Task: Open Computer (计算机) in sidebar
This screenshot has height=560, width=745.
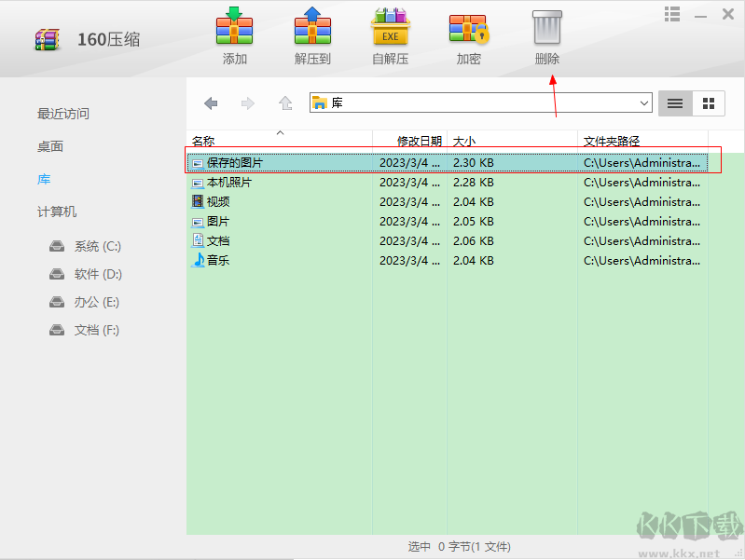Action: [x=57, y=212]
